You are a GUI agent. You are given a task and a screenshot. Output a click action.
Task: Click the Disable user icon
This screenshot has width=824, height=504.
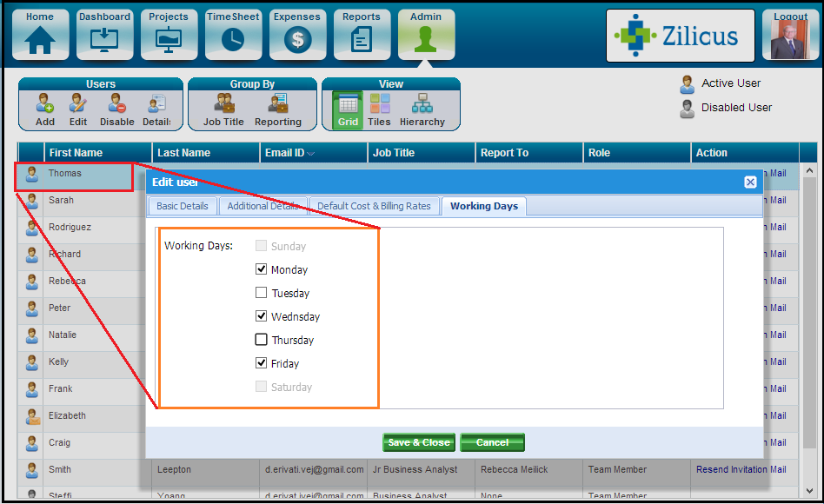116,105
